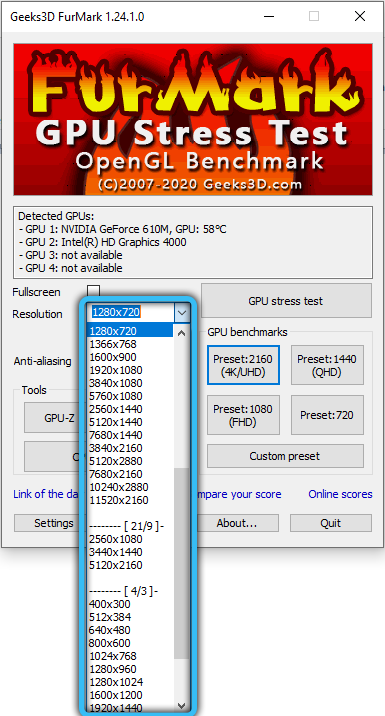Select 3440x1440 ultrawide resolution

pos(130,552)
